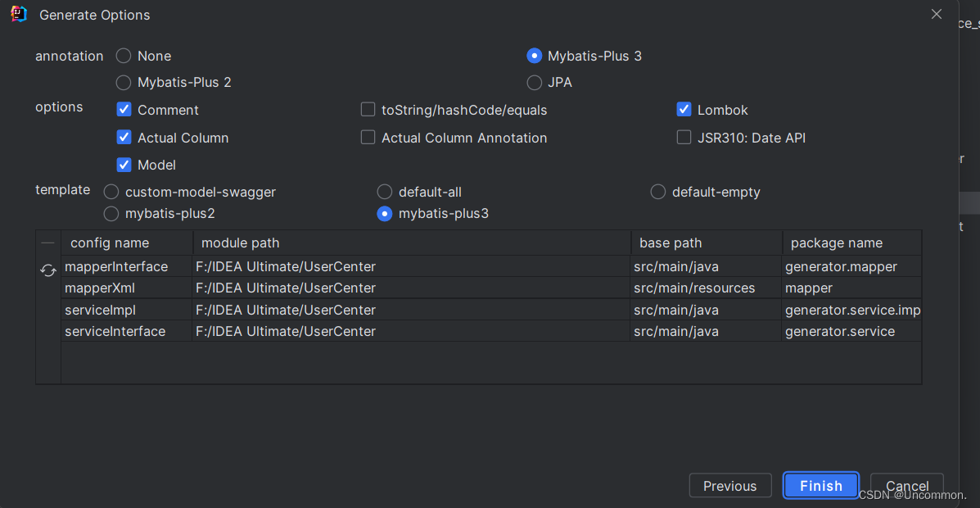The height and width of the screenshot is (508, 980).
Task: Pick the default-all template
Action: click(385, 192)
